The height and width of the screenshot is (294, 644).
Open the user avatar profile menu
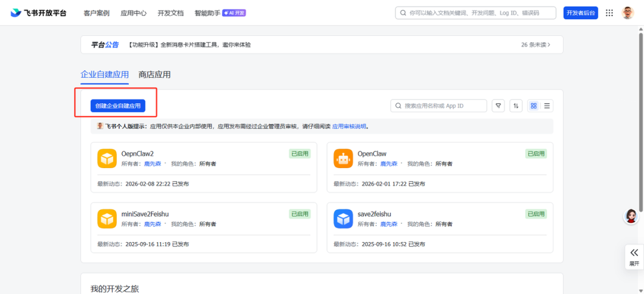point(627,13)
